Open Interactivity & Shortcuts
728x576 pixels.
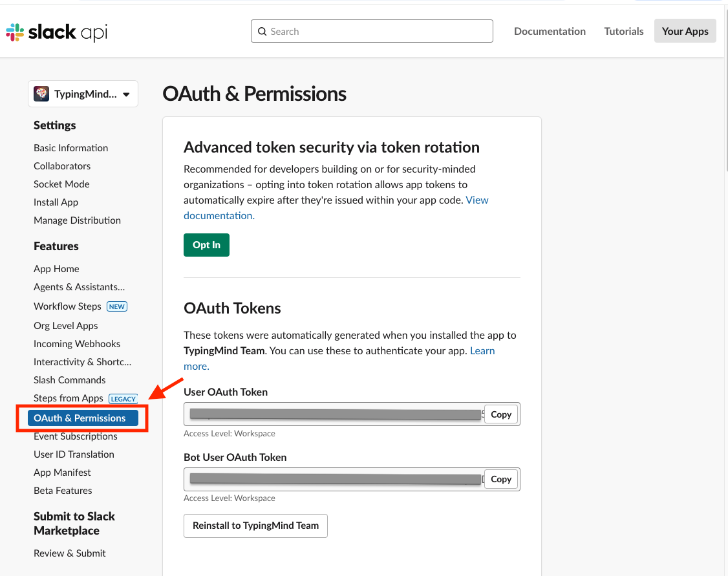(82, 361)
